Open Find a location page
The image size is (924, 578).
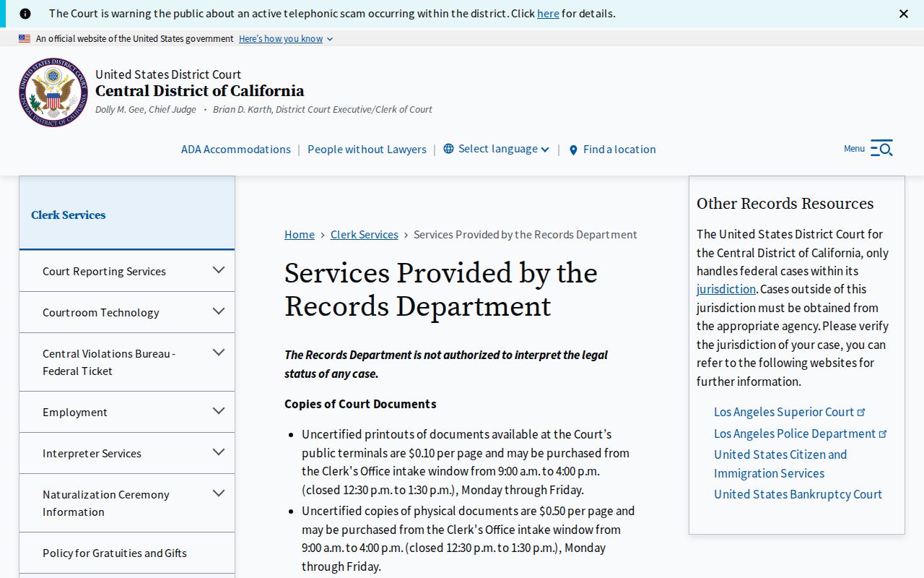(619, 150)
